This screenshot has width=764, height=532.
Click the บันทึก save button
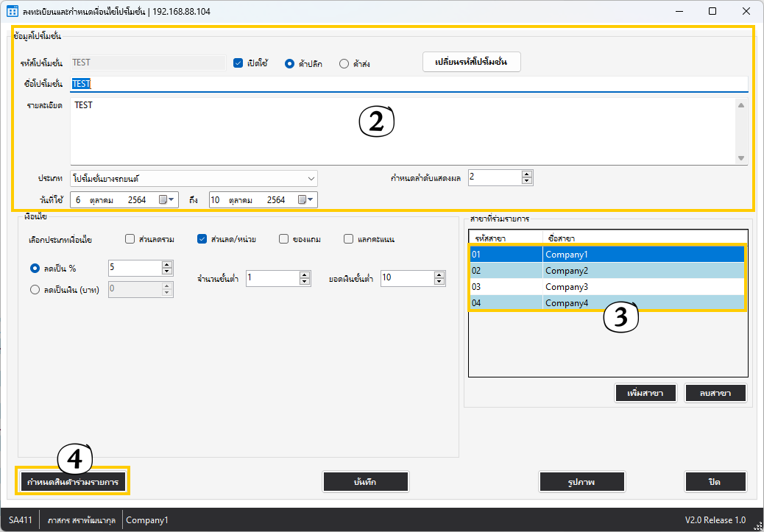[x=365, y=481]
